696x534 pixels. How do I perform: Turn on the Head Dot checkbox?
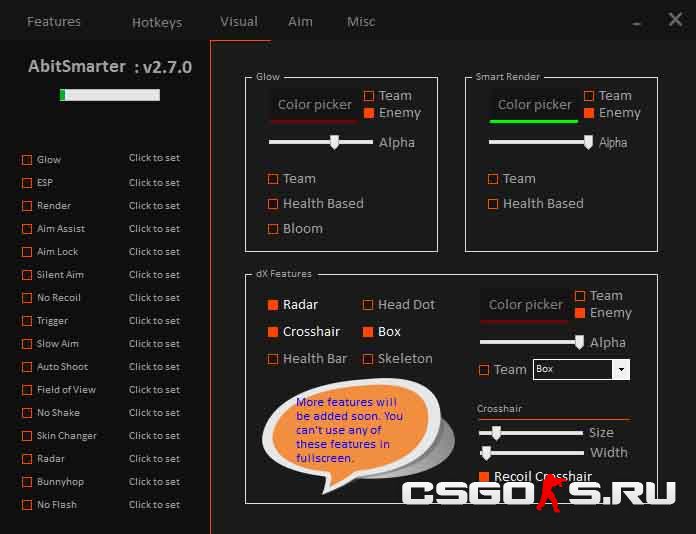click(x=368, y=305)
